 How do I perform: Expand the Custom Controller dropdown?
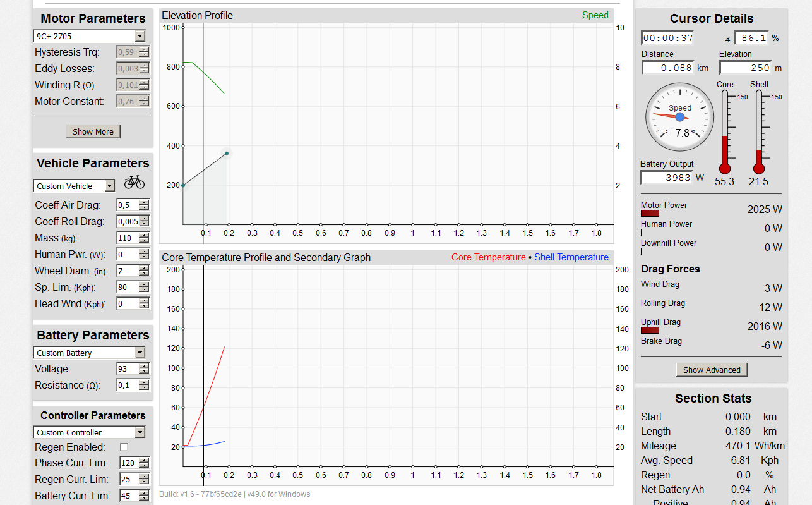point(89,432)
